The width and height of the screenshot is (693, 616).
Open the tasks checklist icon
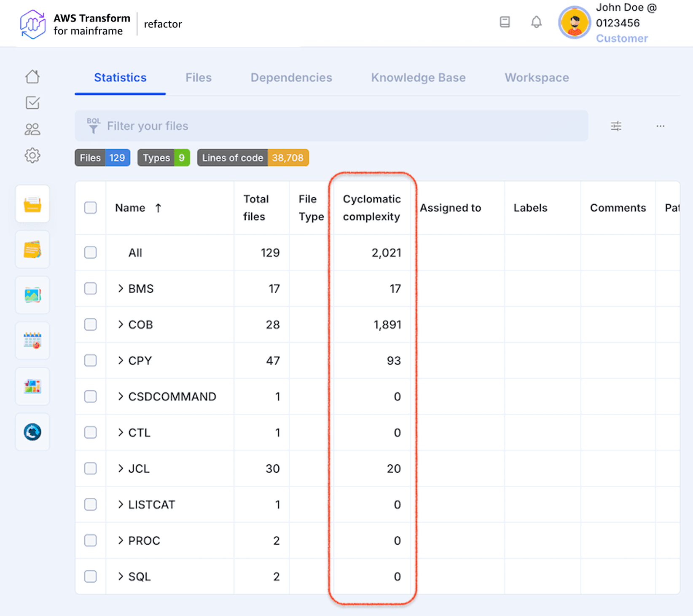[x=32, y=103]
